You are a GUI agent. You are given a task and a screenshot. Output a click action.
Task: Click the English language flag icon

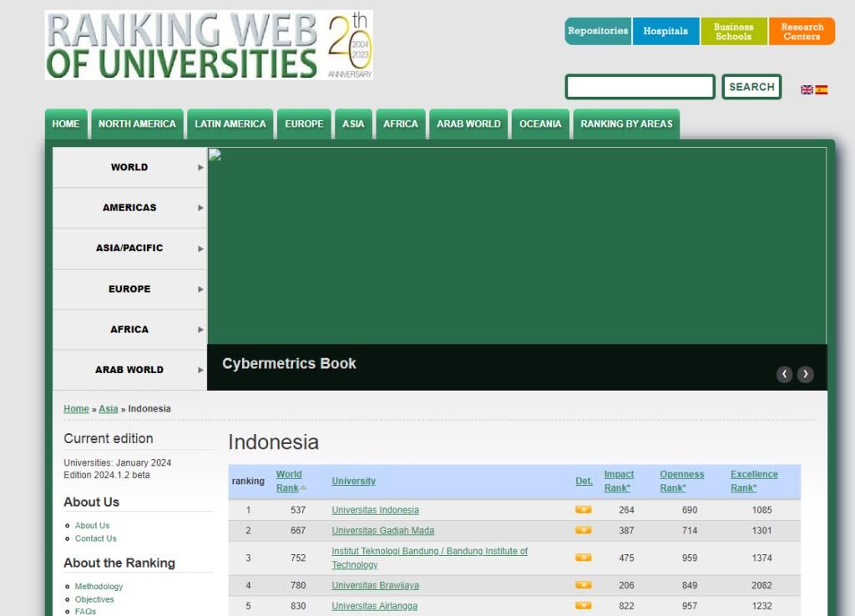click(x=807, y=90)
